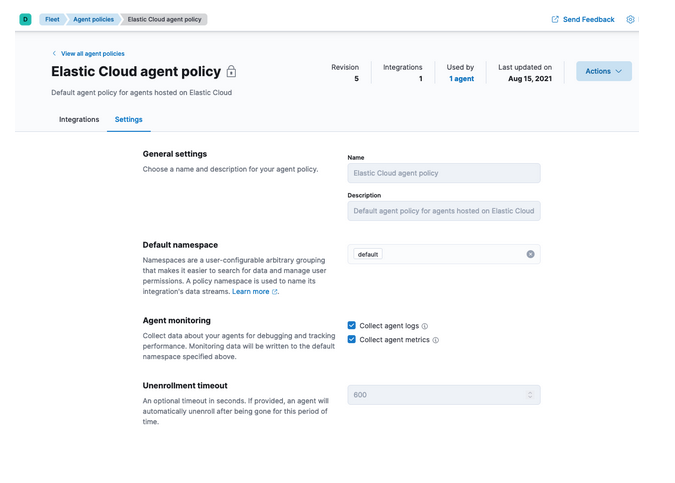This screenshot has width=675, height=483.
Task: Click info icon next to Collect agent logs
Action: pos(425,326)
